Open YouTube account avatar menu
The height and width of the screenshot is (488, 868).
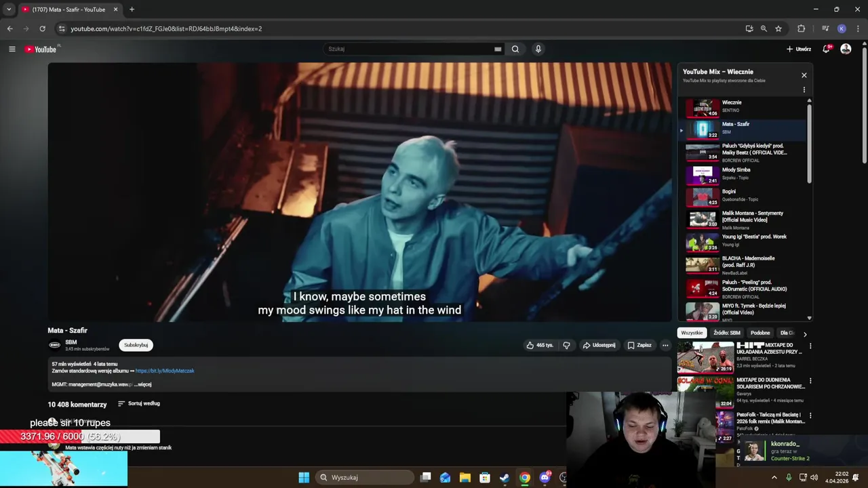point(846,49)
